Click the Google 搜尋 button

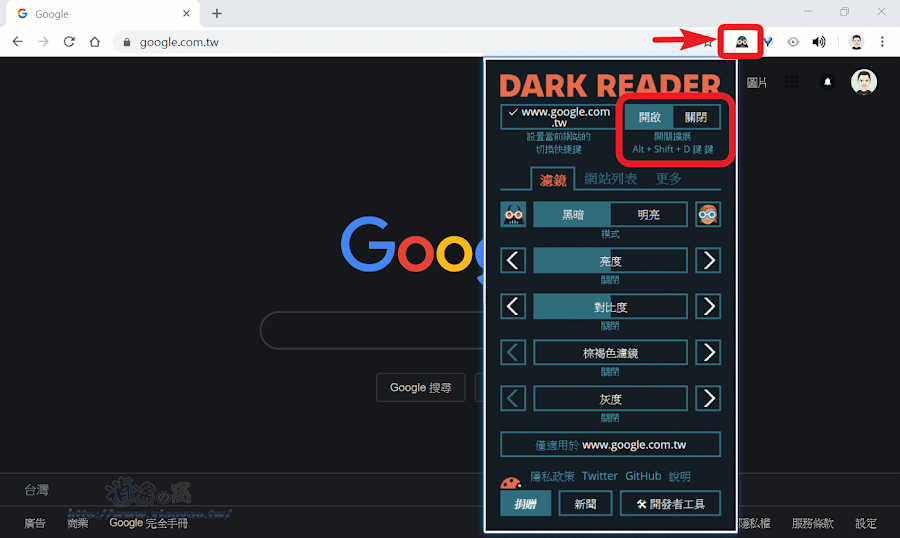420,388
